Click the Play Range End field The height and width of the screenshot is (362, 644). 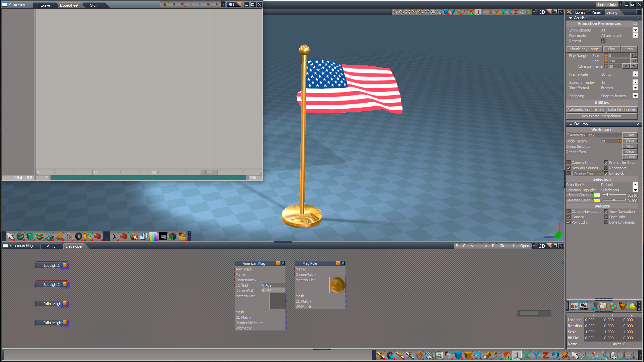click(619, 61)
